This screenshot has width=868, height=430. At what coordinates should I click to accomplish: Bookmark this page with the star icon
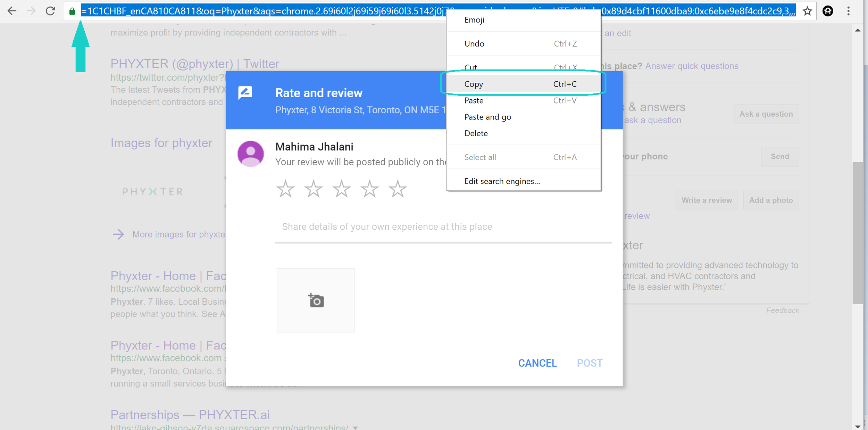pyautogui.click(x=807, y=11)
